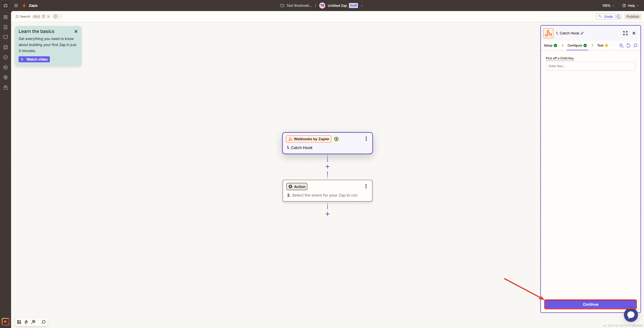Click the Webhooks logo in the step panel header

[x=548, y=33]
